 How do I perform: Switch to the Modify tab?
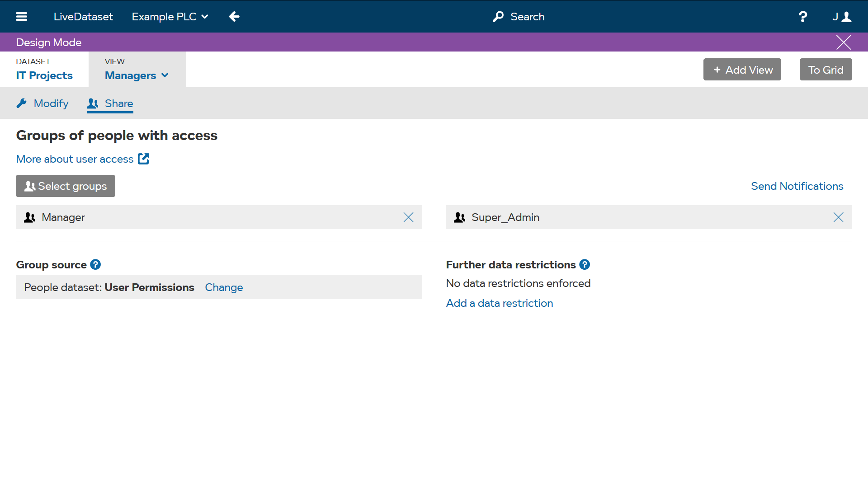coord(42,103)
